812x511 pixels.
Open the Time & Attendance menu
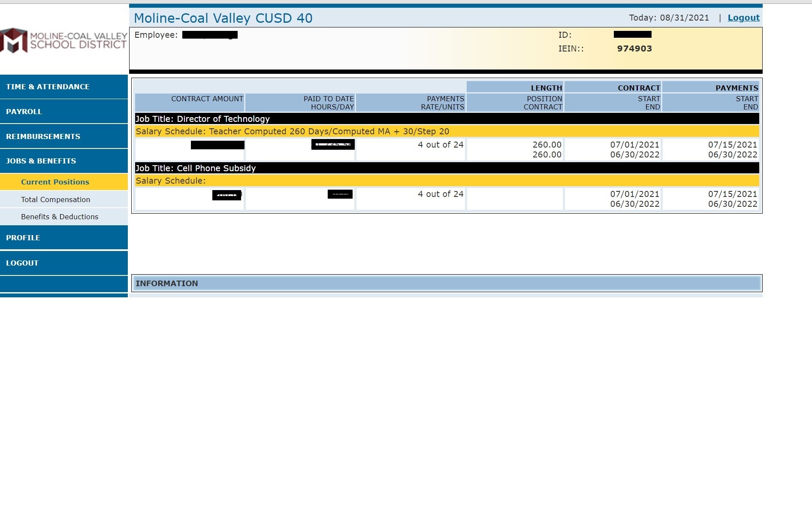click(x=48, y=87)
